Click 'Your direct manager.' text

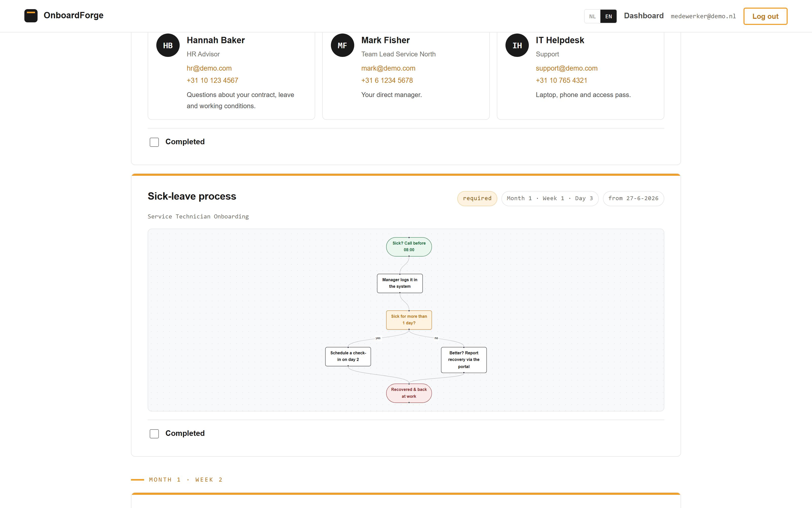coord(391,95)
